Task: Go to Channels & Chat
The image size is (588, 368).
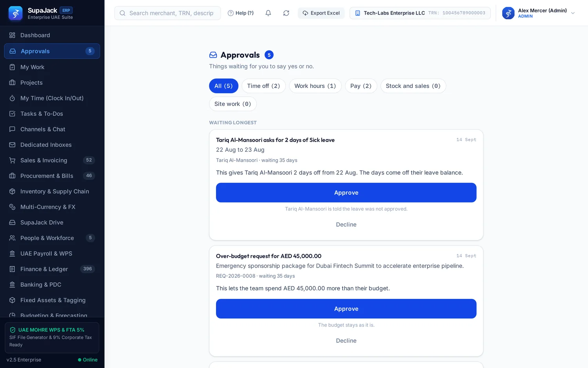Action: [52, 129]
